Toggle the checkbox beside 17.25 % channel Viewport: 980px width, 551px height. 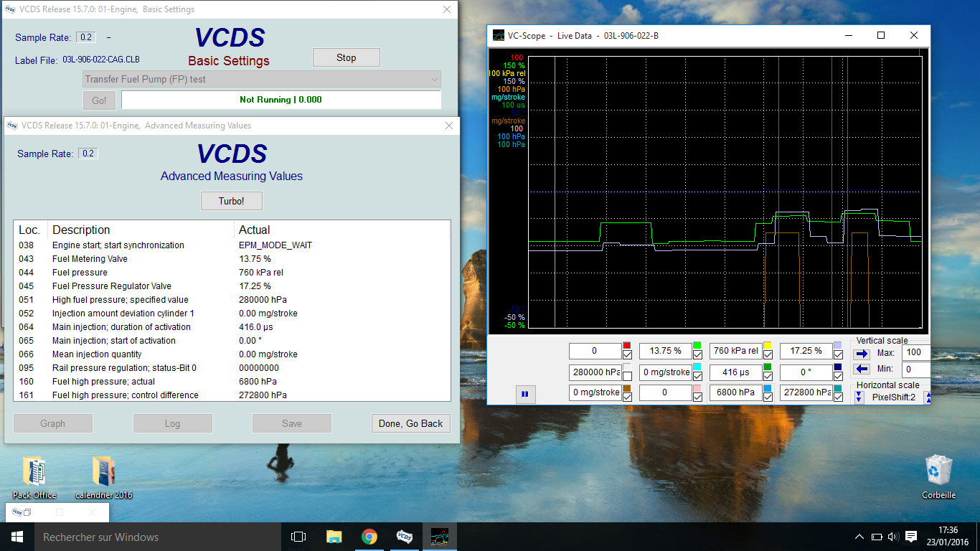pos(838,355)
